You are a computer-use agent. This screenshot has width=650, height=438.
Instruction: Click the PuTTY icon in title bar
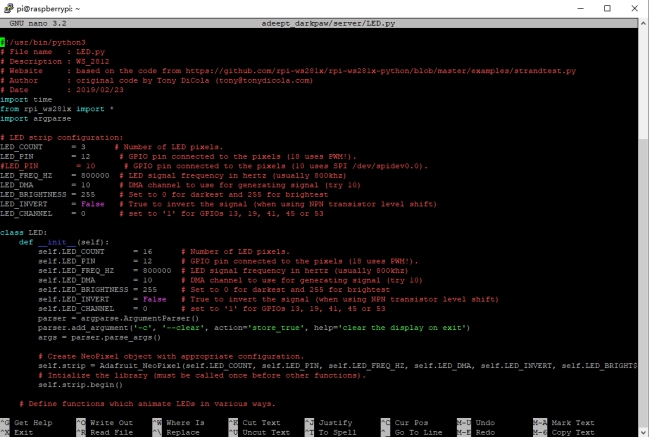pyautogui.click(x=8, y=8)
